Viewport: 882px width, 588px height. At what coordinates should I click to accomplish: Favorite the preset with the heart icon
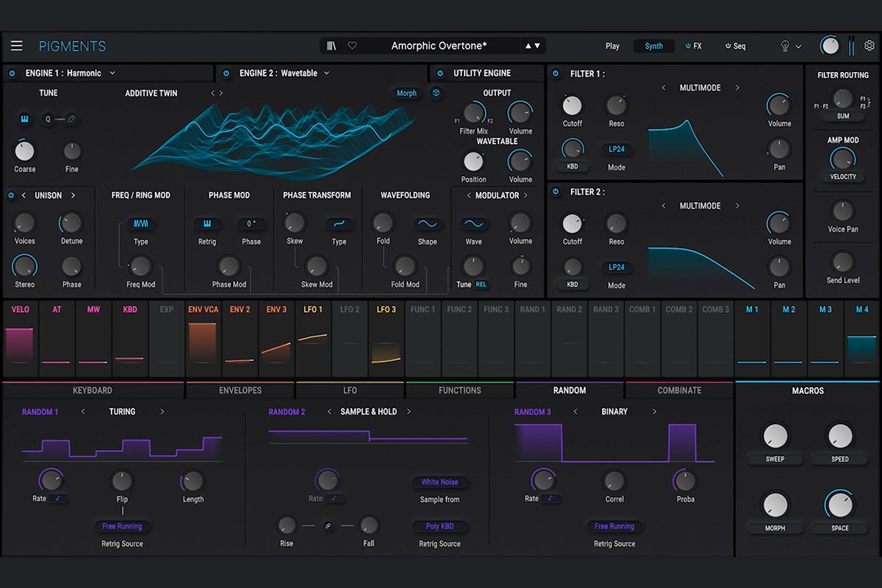pyautogui.click(x=352, y=46)
